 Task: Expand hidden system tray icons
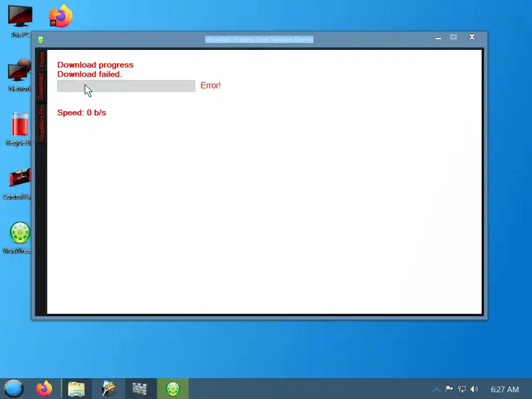(436, 390)
